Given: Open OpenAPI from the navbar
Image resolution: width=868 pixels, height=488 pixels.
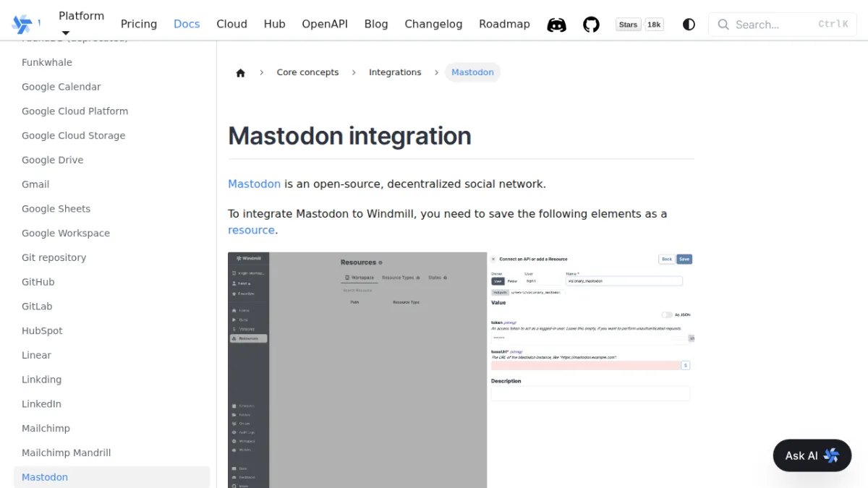Looking at the screenshot, I should (x=325, y=24).
